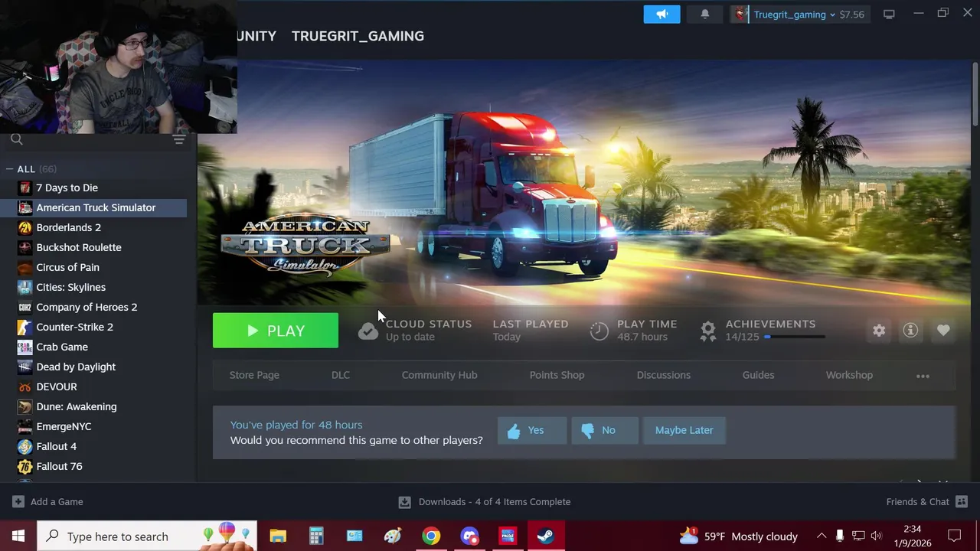Add game to favorites heart

point(943,331)
